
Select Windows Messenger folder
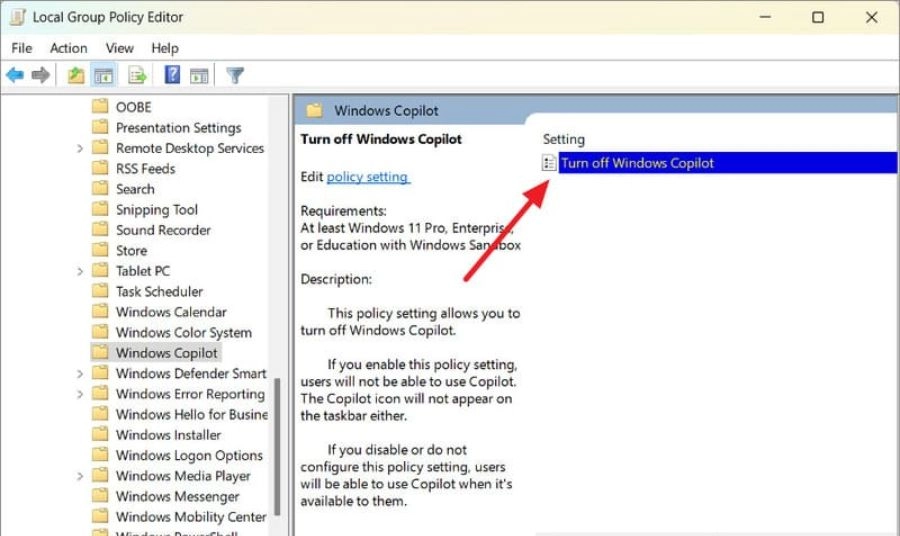pos(177,496)
